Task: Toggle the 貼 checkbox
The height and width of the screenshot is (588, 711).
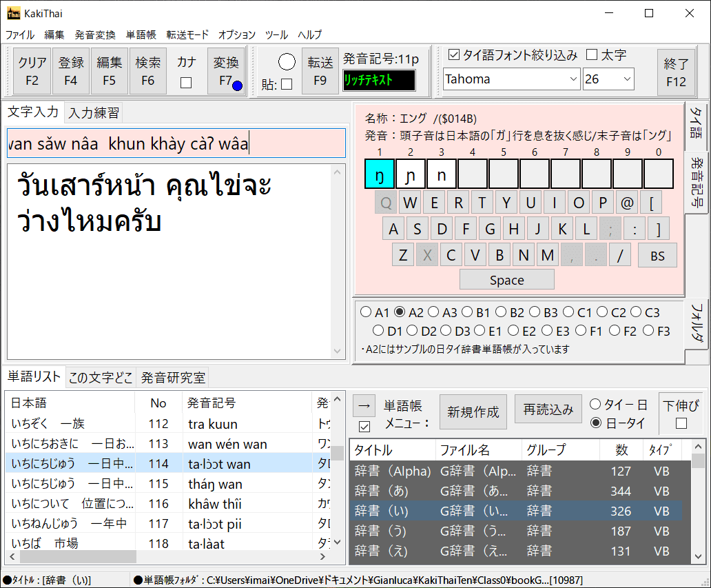Action: [287, 84]
